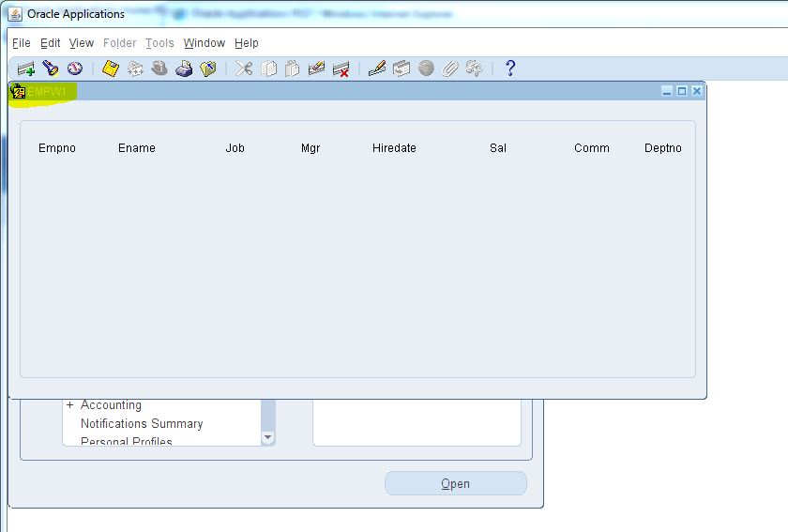Save using the yellow floppy disk icon

[111, 68]
